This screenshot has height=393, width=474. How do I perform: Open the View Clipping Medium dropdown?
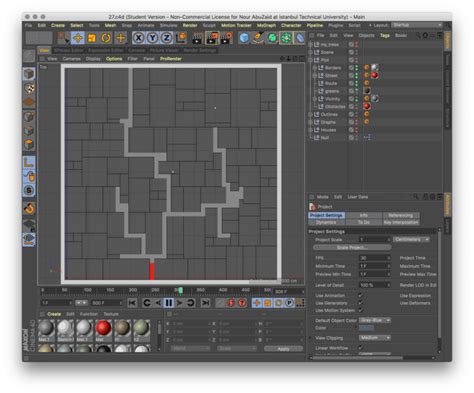(x=375, y=338)
